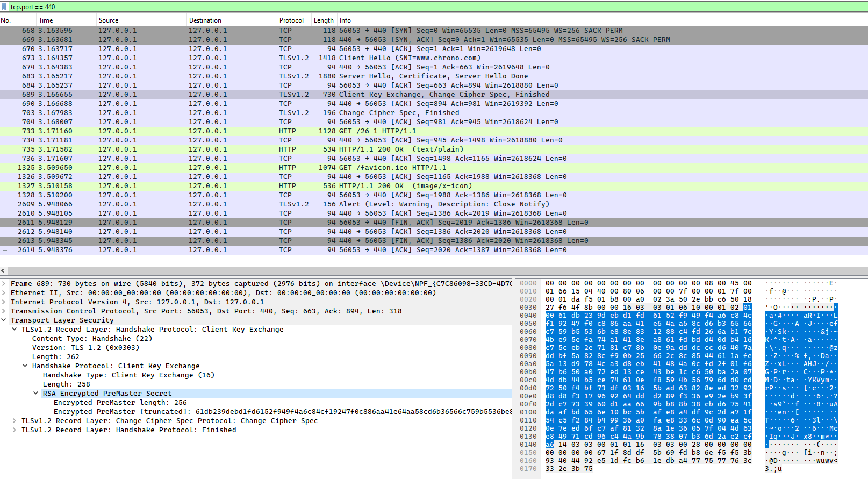
Task: Click hex offset row 0170 bytes 33 2e 3b 75
Action: point(569,469)
